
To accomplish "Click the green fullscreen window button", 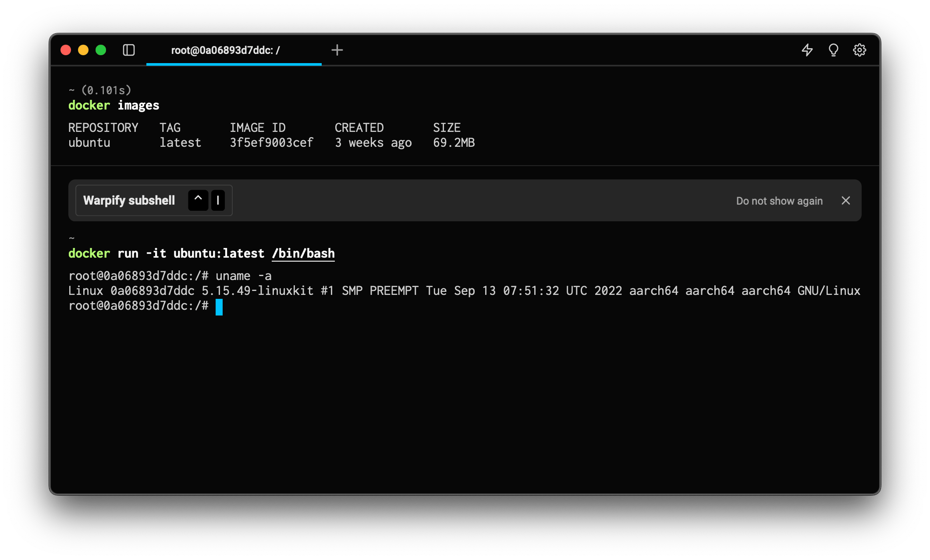I will pyautogui.click(x=101, y=50).
